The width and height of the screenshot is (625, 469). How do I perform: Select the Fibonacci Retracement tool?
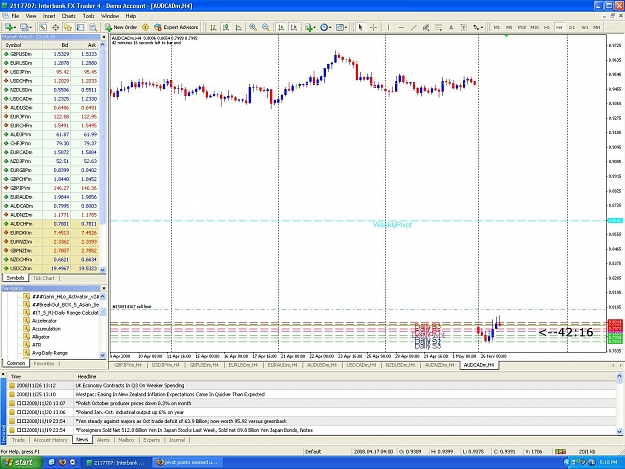point(438,27)
